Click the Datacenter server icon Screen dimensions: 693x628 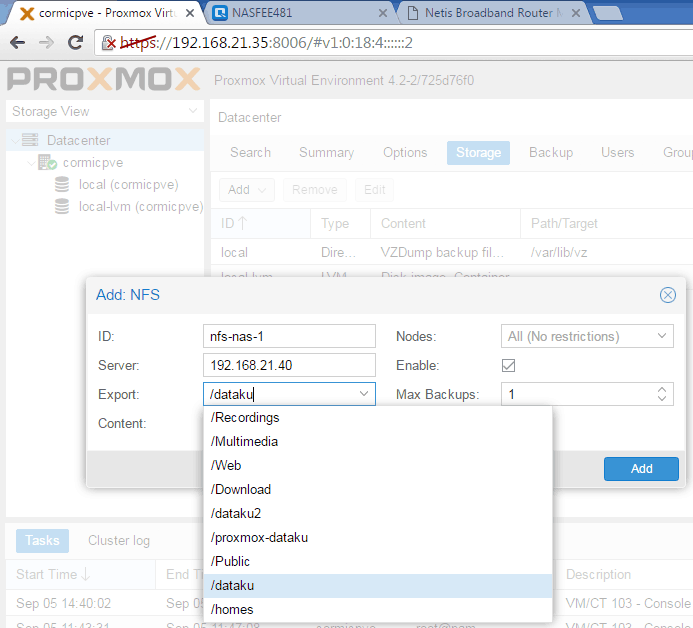[x=30, y=140]
